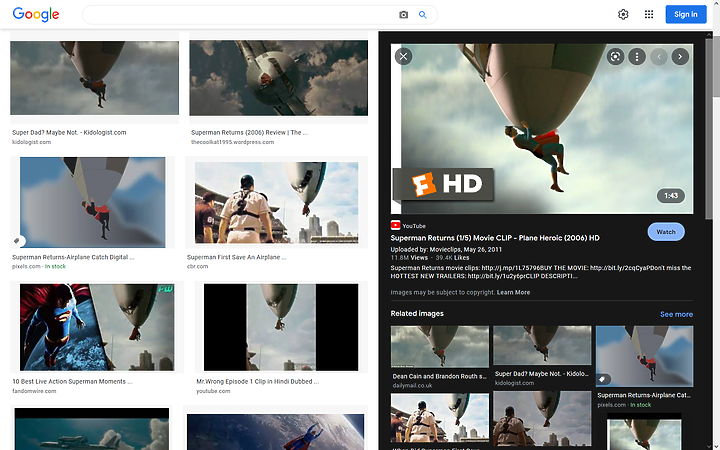Go to next image in preview
The height and width of the screenshot is (450, 720).
680,56
